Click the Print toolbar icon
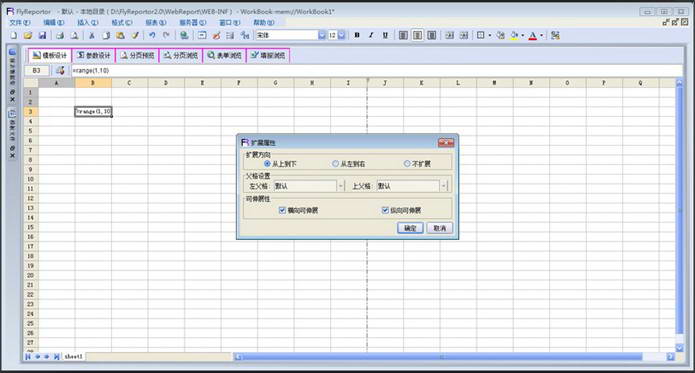695x373 pixels. (60, 35)
